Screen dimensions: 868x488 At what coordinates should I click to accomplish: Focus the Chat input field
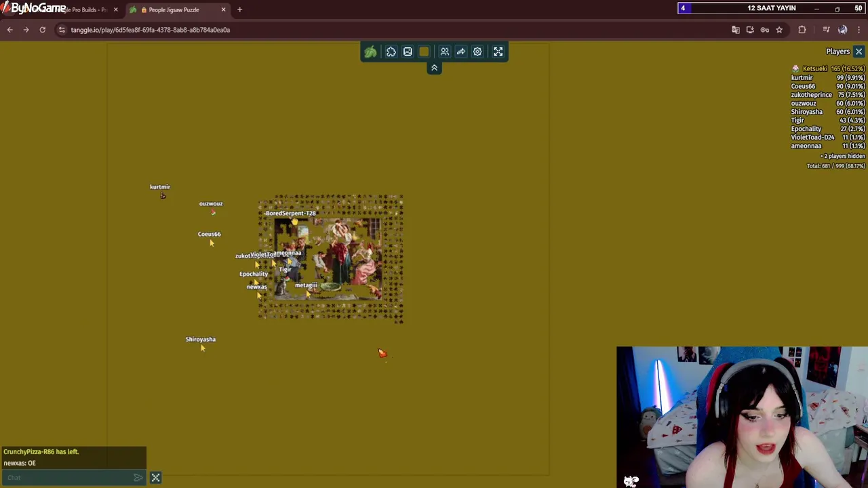pyautogui.click(x=68, y=478)
